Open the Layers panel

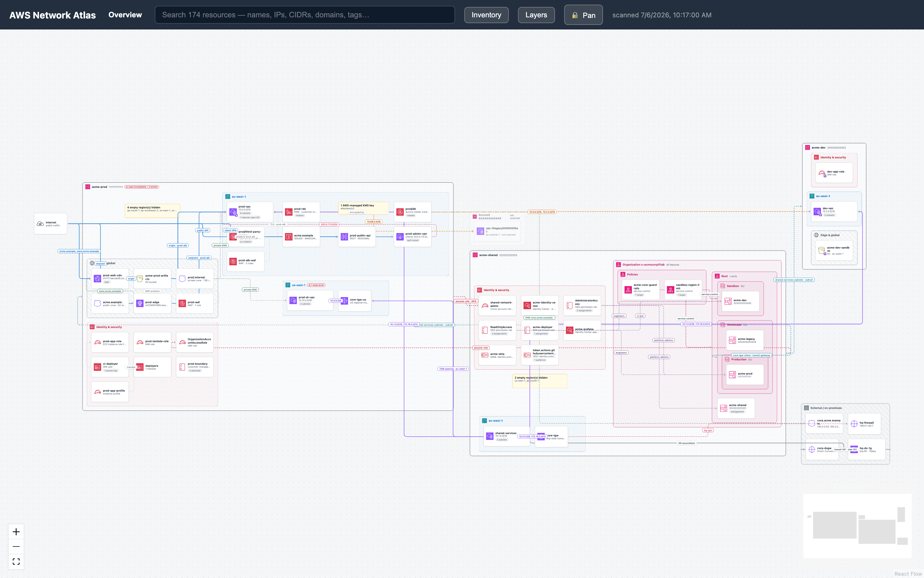536,15
